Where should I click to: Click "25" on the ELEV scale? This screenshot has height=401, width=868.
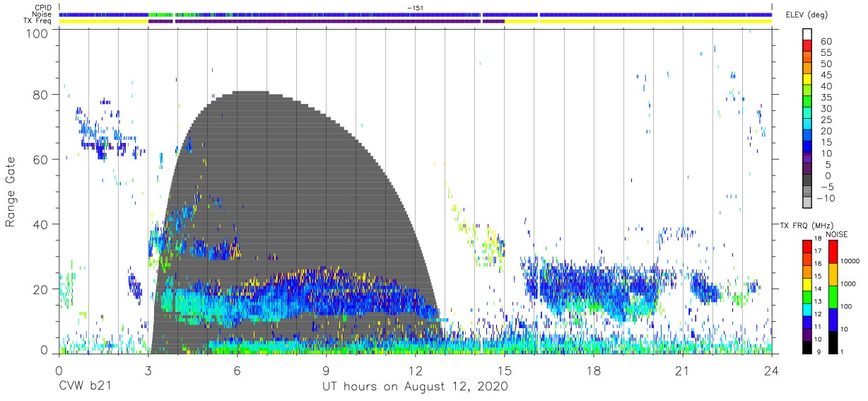(826, 120)
